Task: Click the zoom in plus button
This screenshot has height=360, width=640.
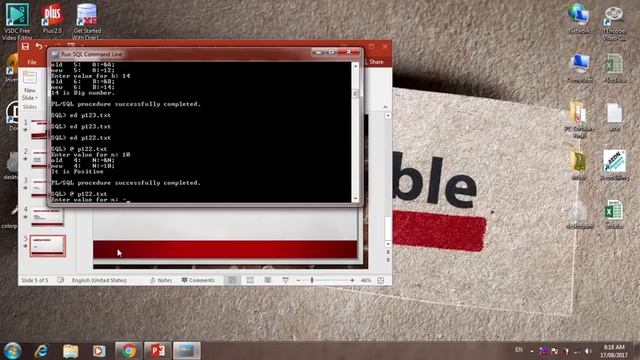Action: [352, 280]
